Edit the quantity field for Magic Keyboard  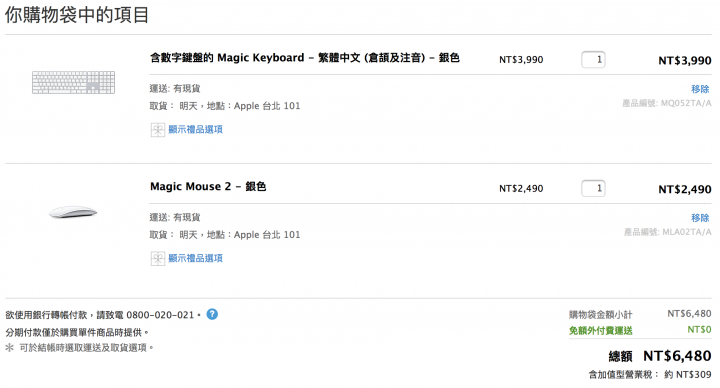click(593, 60)
